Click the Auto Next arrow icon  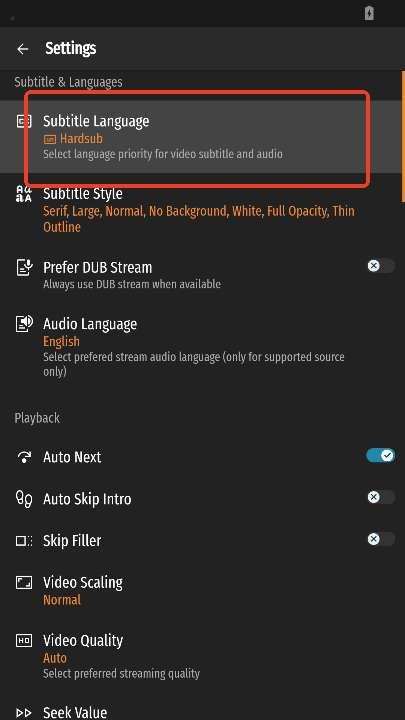pyautogui.click(x=24, y=457)
